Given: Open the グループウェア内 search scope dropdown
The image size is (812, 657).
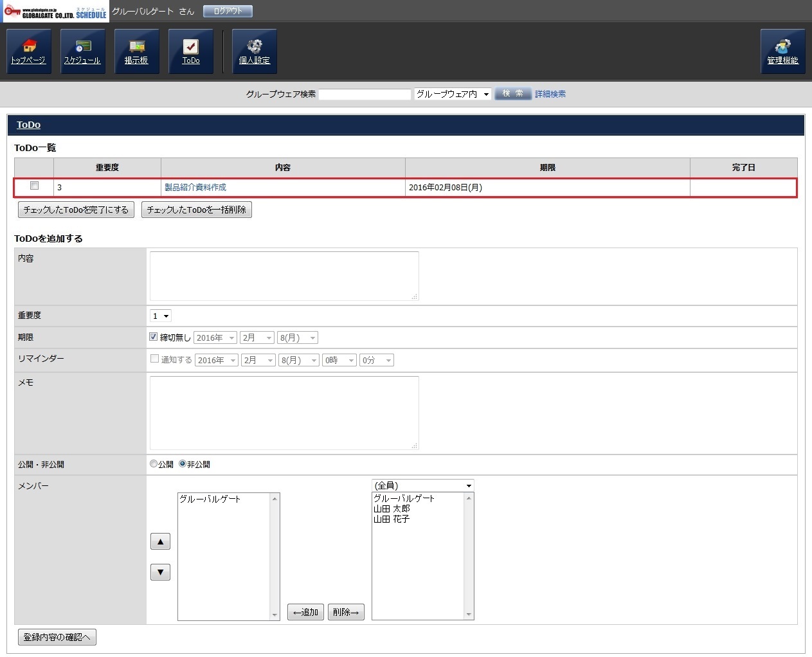Looking at the screenshot, I should pyautogui.click(x=453, y=94).
